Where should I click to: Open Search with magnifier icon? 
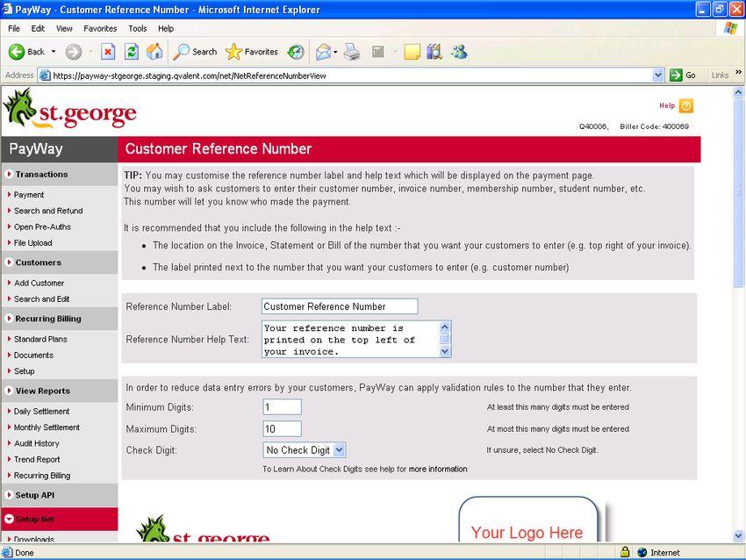click(x=195, y=52)
